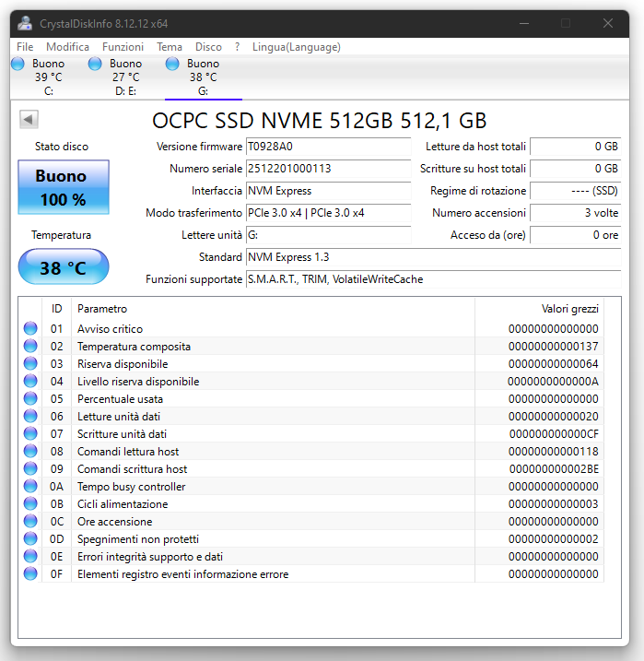Click status dot for Comandi lettura host row
This screenshot has width=644, height=661.
(x=30, y=451)
